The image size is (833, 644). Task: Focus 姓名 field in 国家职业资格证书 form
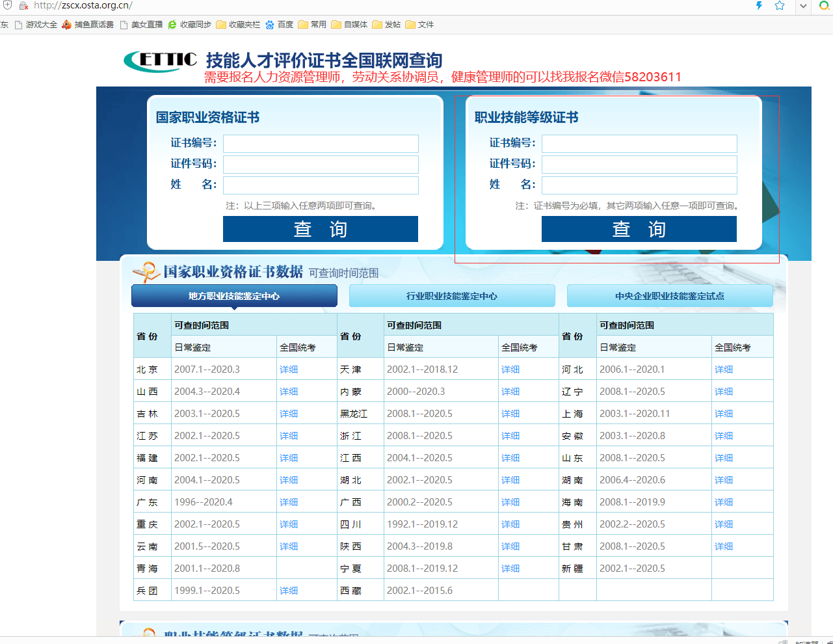click(x=321, y=185)
